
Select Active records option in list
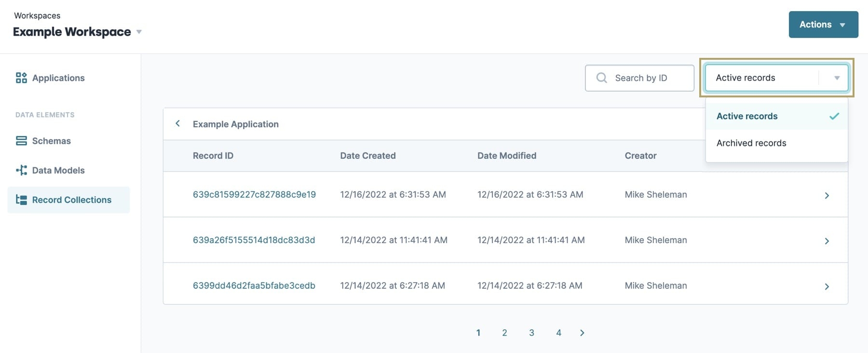(x=776, y=116)
